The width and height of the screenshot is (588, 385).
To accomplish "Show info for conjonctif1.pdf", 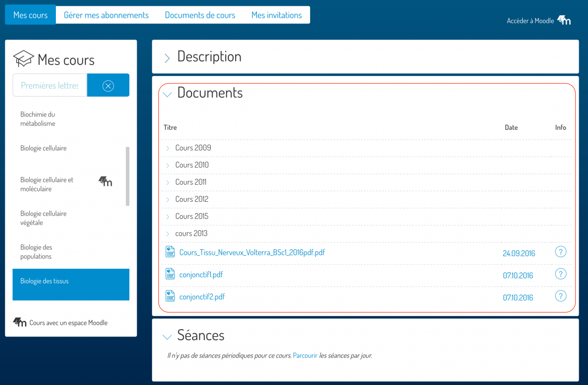I will coord(561,274).
